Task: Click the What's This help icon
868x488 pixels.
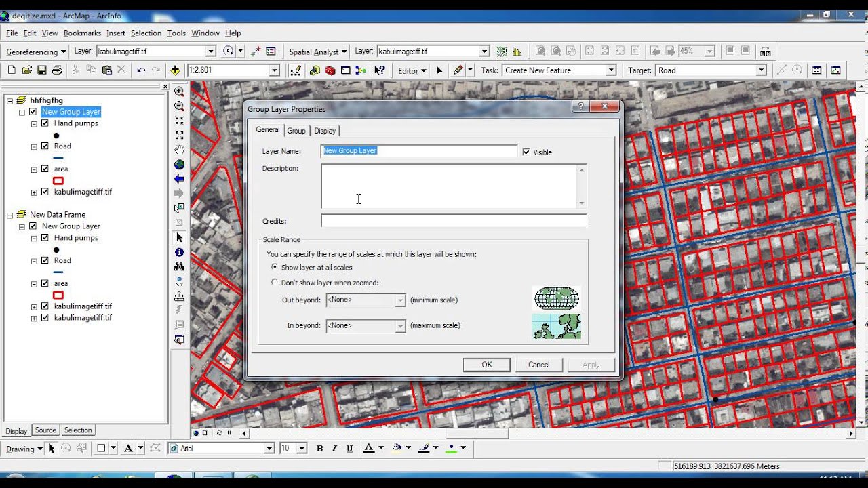Action: [x=379, y=70]
